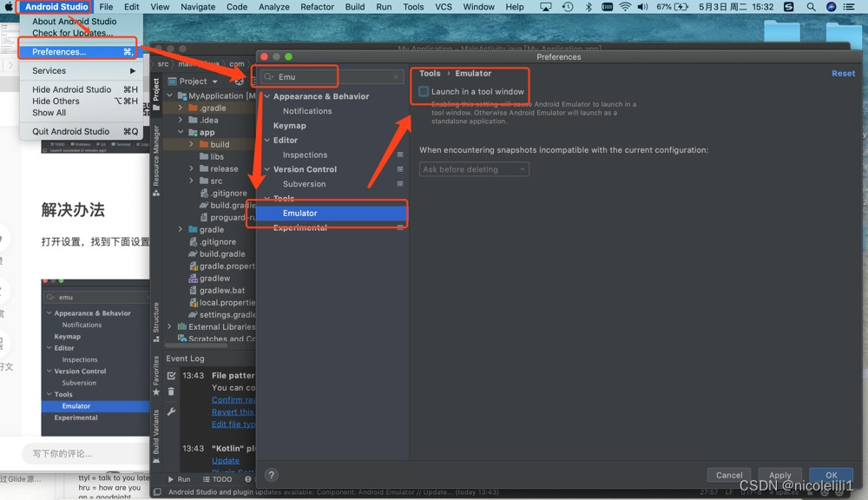This screenshot has width=868, height=500.
Task: Collapse the app module in project tree
Action: [181, 132]
